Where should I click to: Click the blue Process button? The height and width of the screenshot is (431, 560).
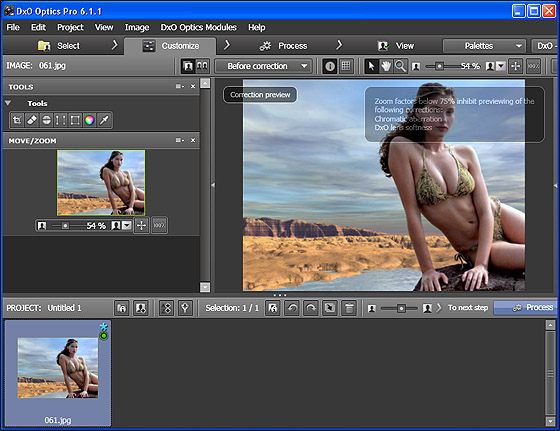(x=526, y=307)
